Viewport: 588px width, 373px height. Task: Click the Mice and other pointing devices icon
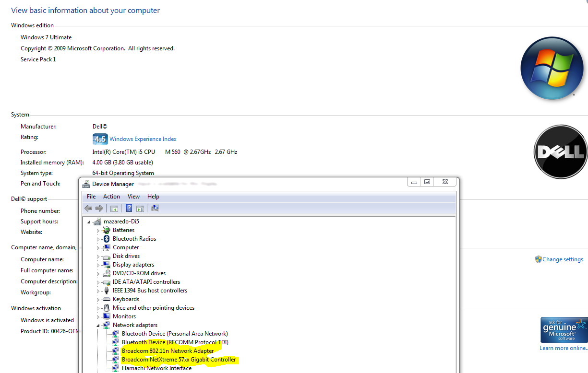[x=107, y=308]
